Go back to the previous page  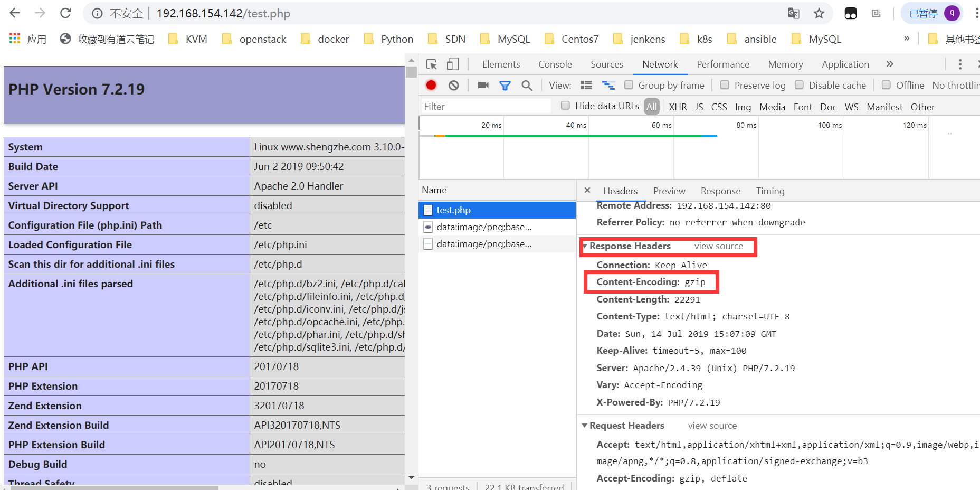[15, 13]
